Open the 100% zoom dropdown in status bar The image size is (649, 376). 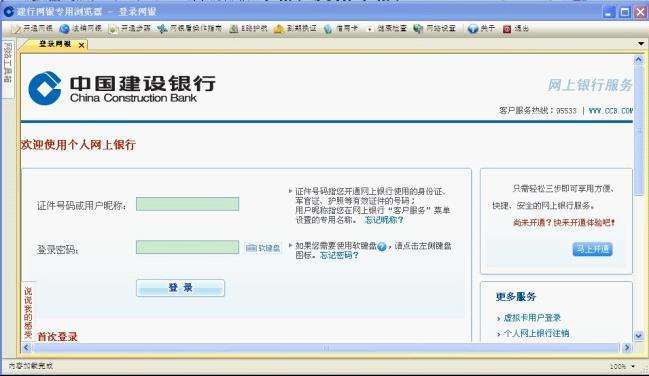coord(632,366)
